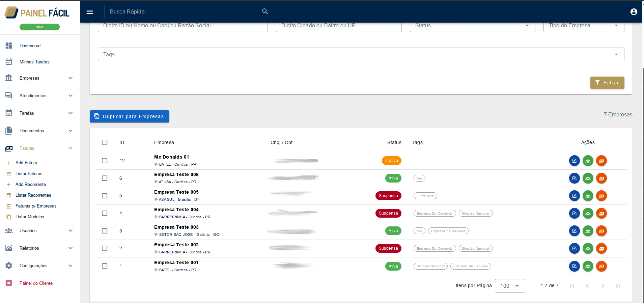Toggle the select-all checkbox in table header
Screen dimensions: 644x304
coord(105,142)
